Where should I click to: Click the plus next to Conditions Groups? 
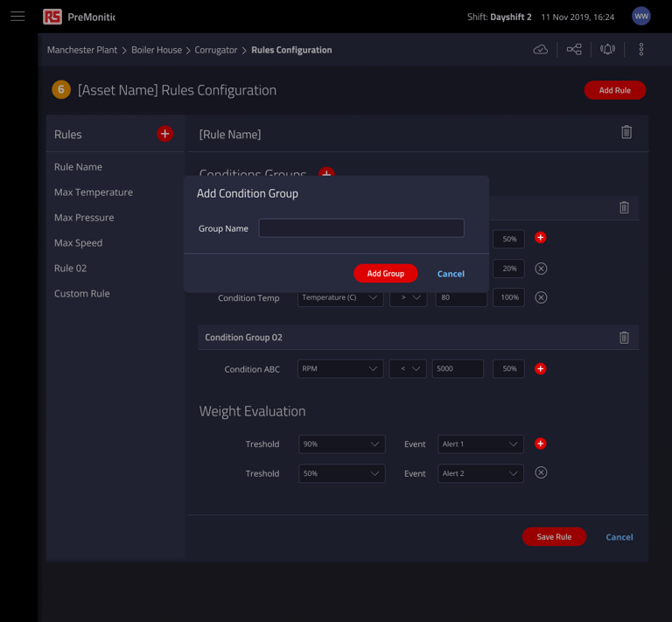(326, 171)
